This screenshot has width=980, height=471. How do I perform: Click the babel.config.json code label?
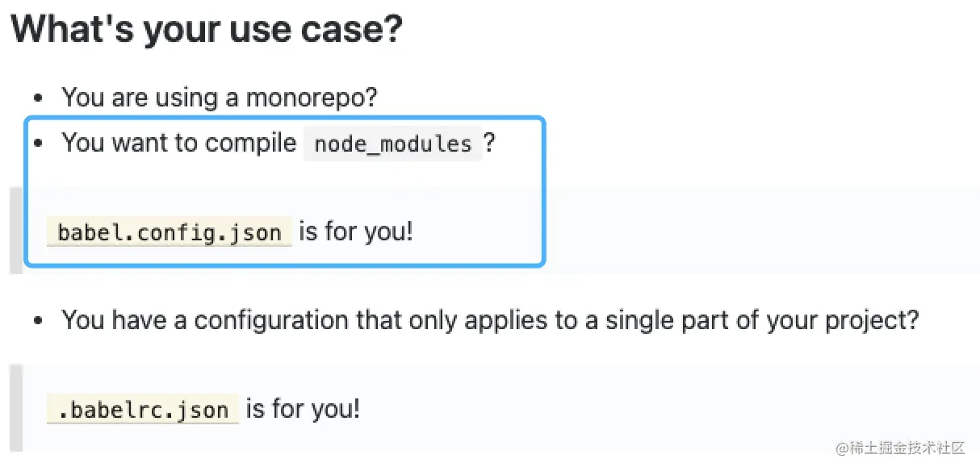click(x=169, y=233)
